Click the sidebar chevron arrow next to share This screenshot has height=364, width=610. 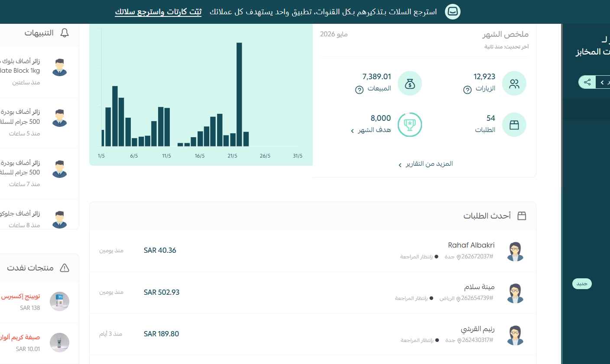coord(602,82)
